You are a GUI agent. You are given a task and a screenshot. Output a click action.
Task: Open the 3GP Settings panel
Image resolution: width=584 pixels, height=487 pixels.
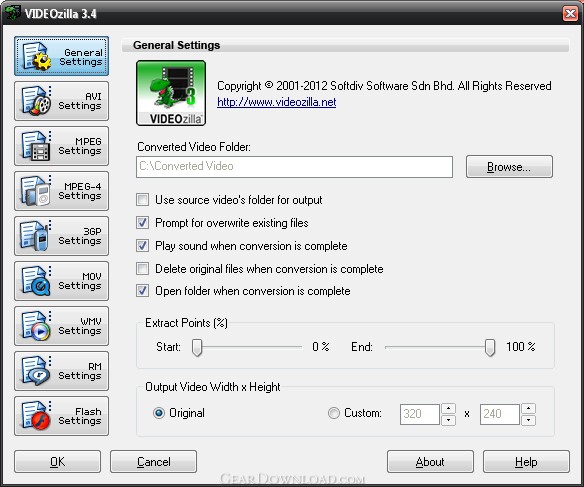[61, 236]
